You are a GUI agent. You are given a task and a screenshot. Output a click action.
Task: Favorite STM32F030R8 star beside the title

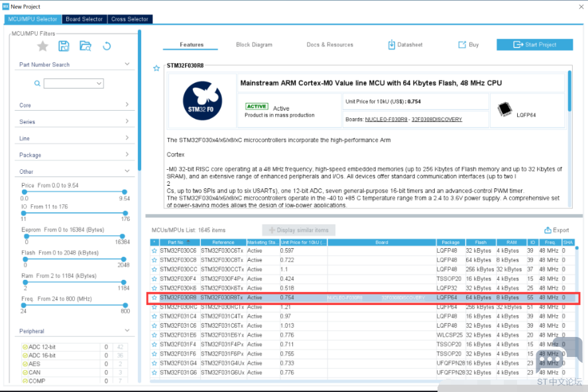click(x=156, y=68)
